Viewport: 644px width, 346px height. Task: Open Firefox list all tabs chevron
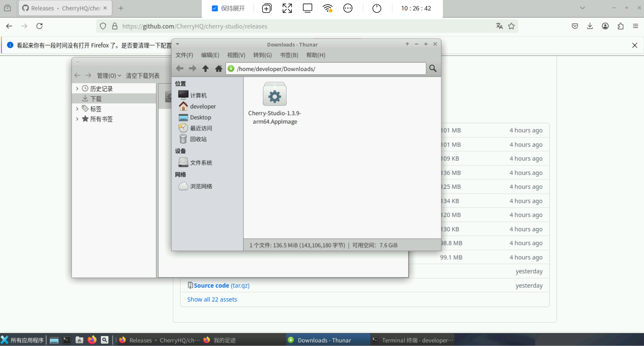[582, 8]
